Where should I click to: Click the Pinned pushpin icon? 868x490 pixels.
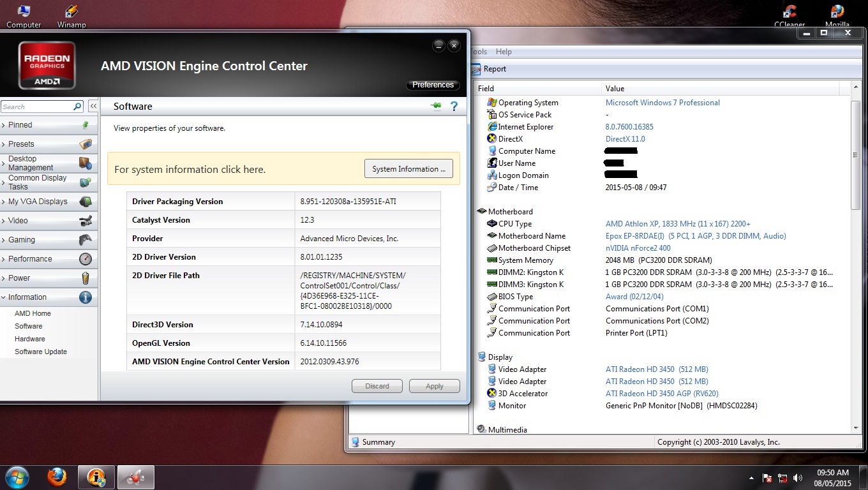(x=86, y=125)
